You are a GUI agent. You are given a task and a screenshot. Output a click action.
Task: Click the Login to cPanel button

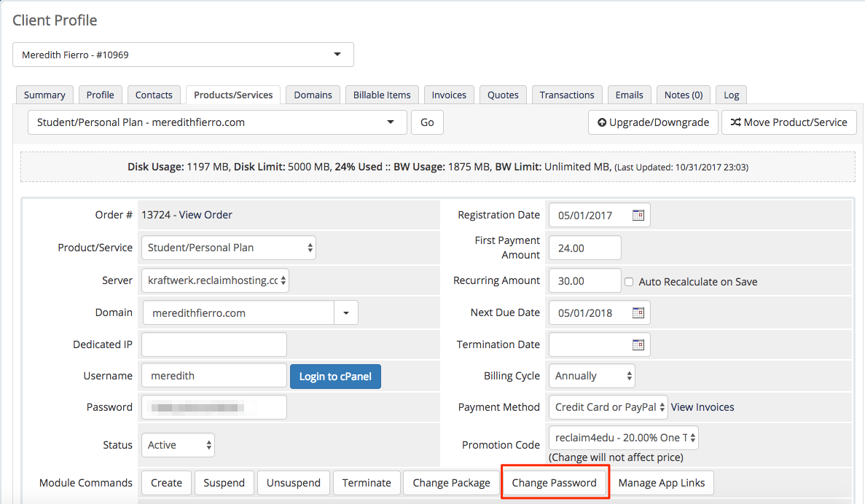[x=335, y=376]
